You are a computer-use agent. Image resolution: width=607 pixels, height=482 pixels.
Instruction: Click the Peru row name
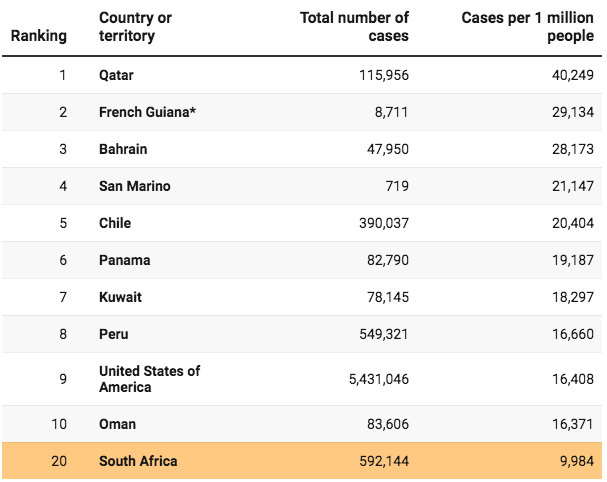click(114, 334)
